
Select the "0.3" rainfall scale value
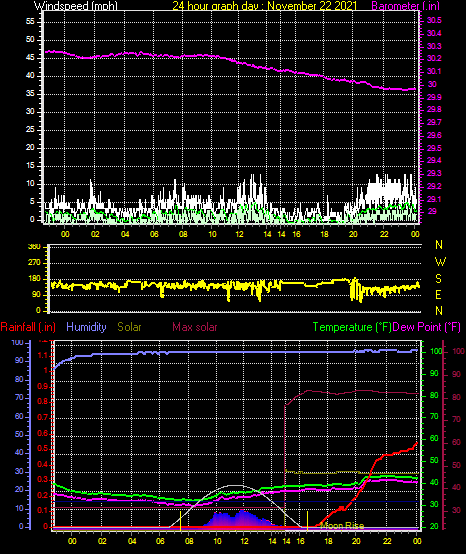tap(43, 479)
